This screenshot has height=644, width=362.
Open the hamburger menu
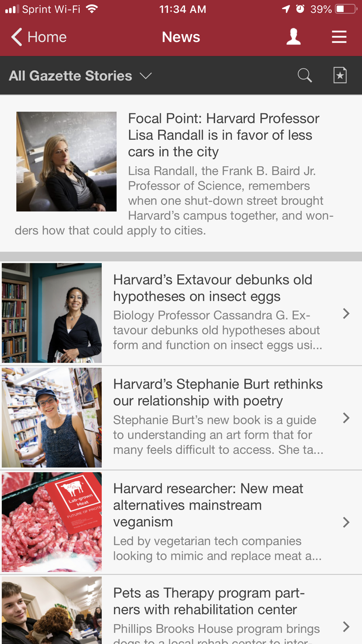pyautogui.click(x=339, y=37)
